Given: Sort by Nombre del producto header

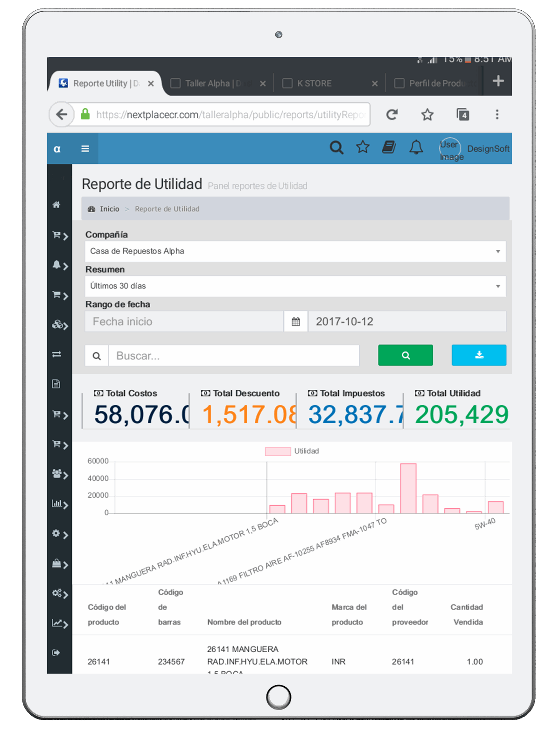Looking at the screenshot, I should [244, 622].
